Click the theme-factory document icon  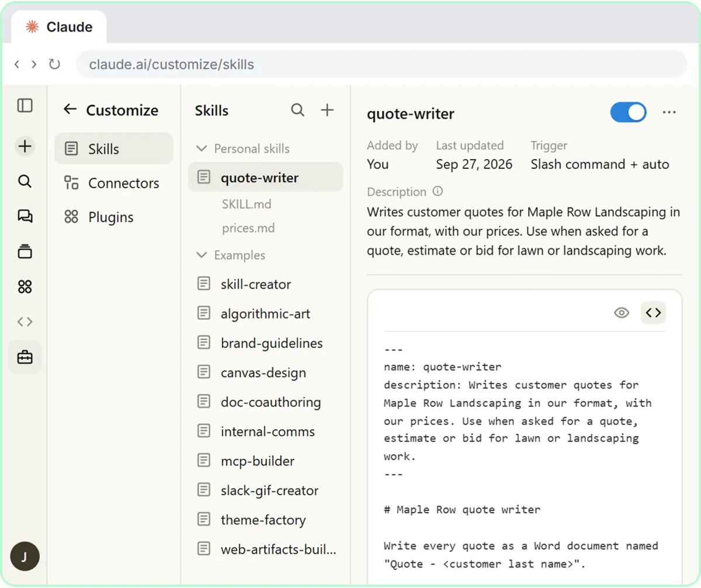[203, 519]
